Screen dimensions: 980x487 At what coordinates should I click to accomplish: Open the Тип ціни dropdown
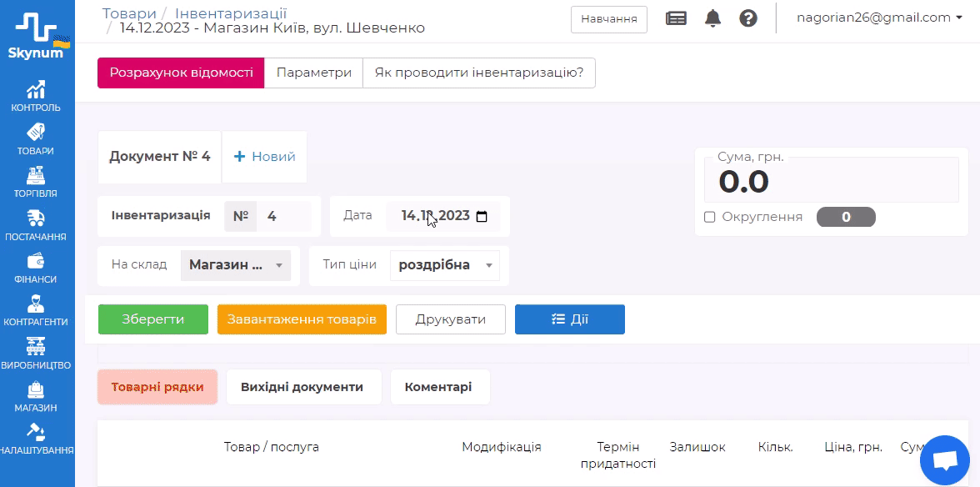click(444, 265)
